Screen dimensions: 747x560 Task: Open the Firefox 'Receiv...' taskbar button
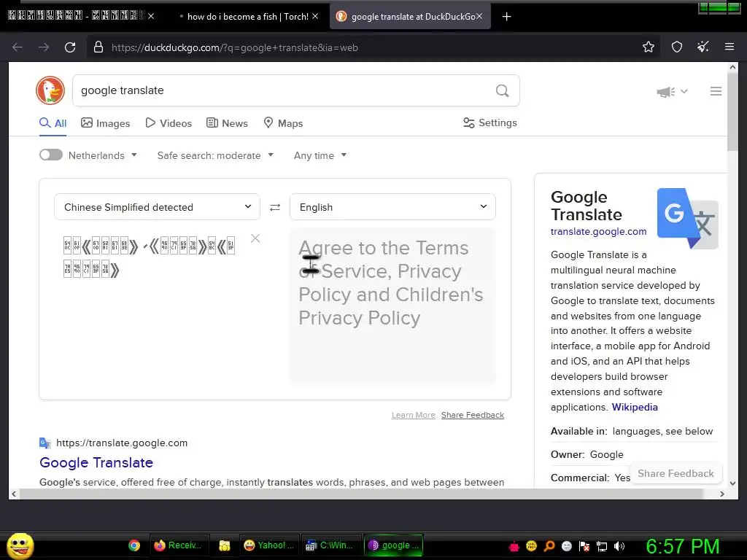click(x=179, y=545)
